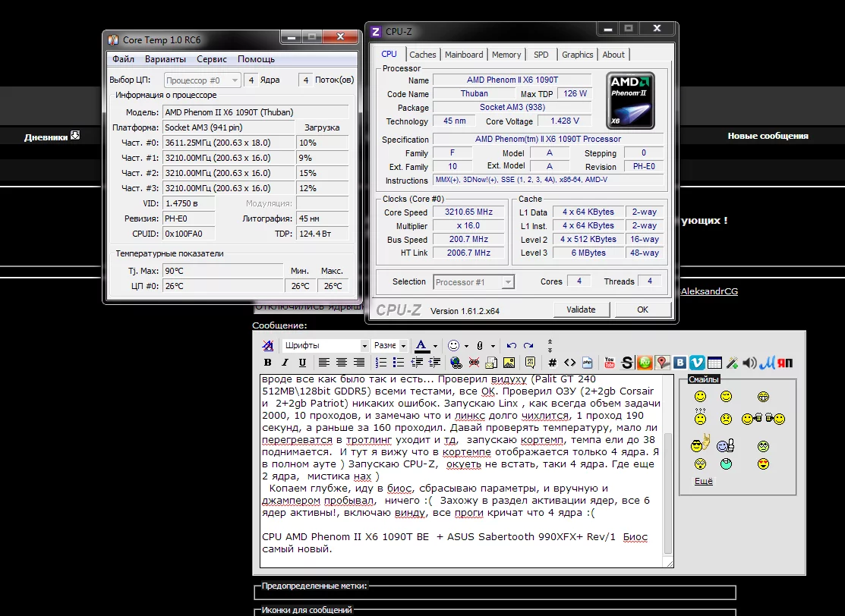
Task: Click the Vimeo video icon
Action: point(698,363)
